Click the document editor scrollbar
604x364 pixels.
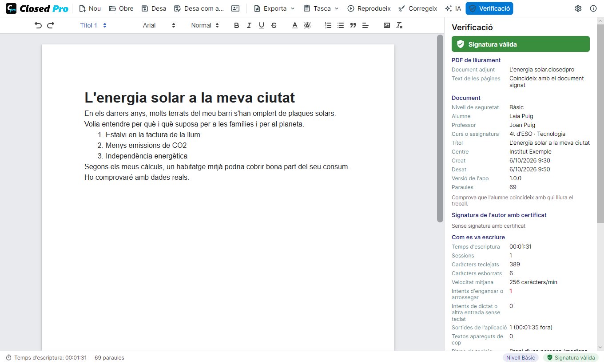pyautogui.click(x=440, y=129)
